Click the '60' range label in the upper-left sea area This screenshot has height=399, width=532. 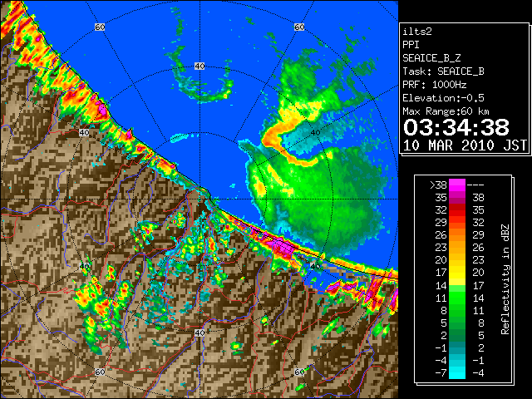[100, 27]
